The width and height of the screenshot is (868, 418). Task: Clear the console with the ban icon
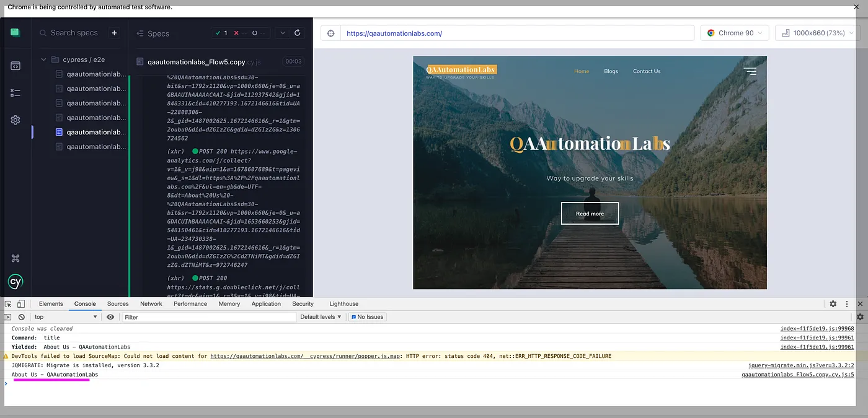point(22,316)
